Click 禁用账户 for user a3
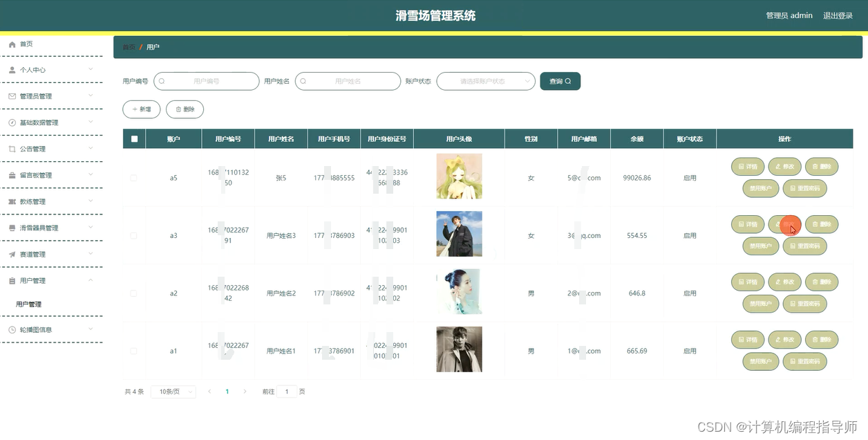Image resolution: width=868 pixels, height=440 pixels. coord(760,246)
